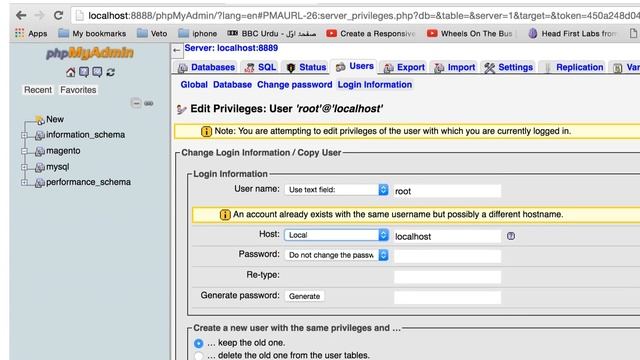This screenshot has width=640, height=360.
Task: Click the user name field containing root
Action: [447, 191]
